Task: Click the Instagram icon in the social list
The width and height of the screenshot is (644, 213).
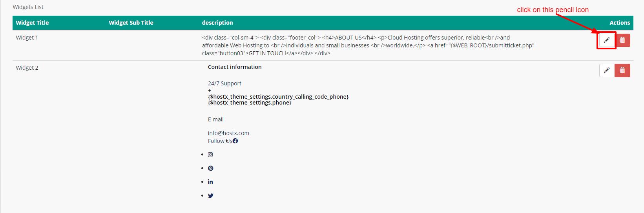Action: pos(210,155)
